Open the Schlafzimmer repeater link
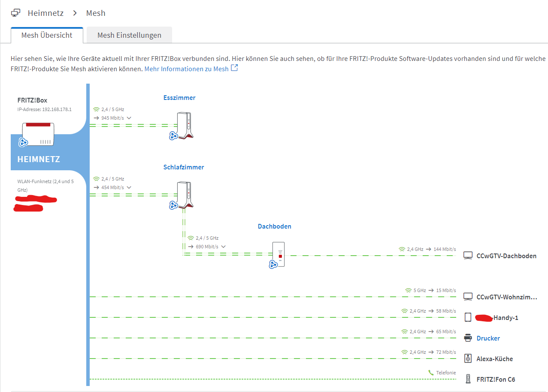 click(184, 167)
